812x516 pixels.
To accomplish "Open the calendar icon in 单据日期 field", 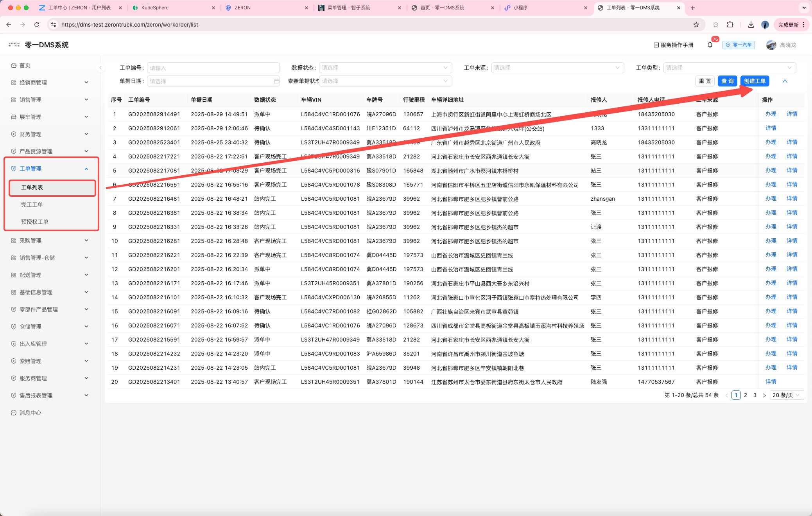I will coord(277,81).
